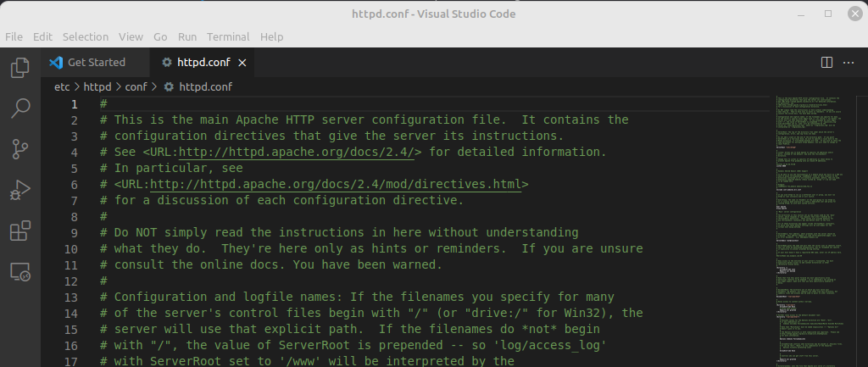Open the Explorer panel in activity bar
The height and width of the screenshot is (367, 868).
(20, 68)
